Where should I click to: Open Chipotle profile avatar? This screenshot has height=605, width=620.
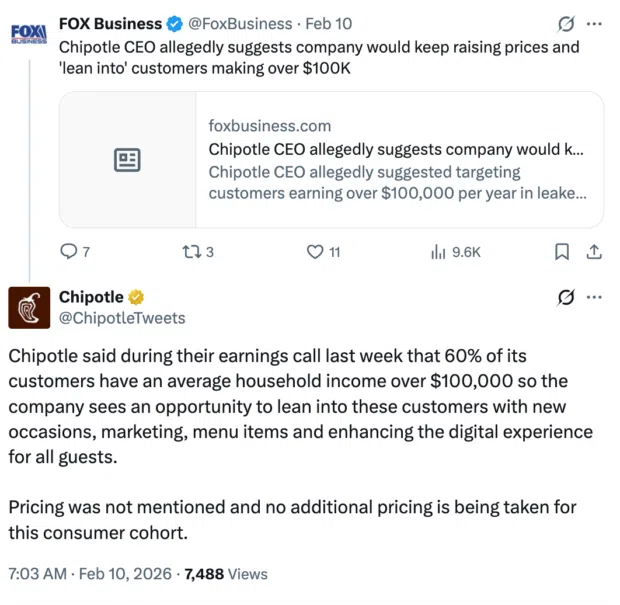click(29, 307)
